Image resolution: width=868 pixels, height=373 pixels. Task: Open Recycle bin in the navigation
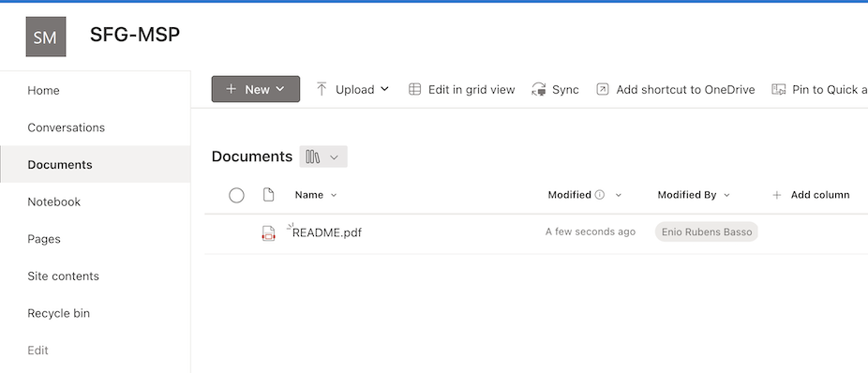tap(59, 313)
